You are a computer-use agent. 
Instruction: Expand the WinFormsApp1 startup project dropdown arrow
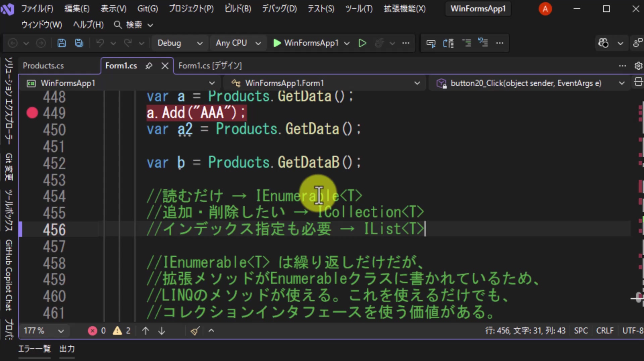347,43
